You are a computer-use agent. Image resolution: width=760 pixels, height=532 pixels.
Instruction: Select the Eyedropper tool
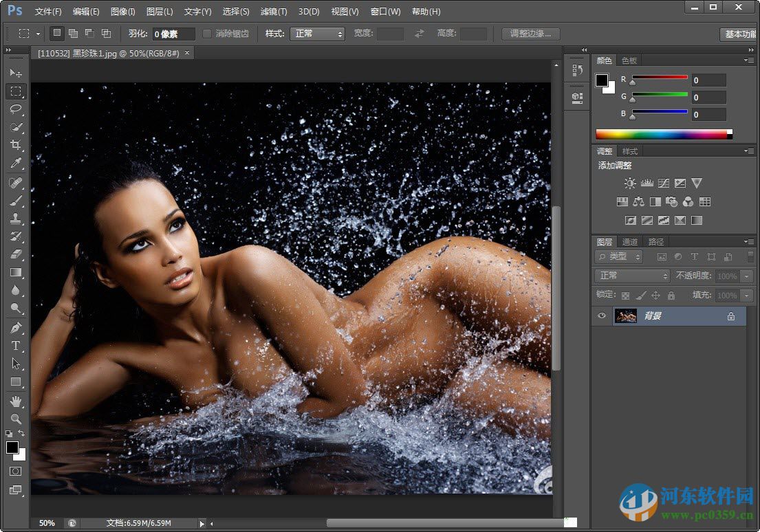(16, 164)
